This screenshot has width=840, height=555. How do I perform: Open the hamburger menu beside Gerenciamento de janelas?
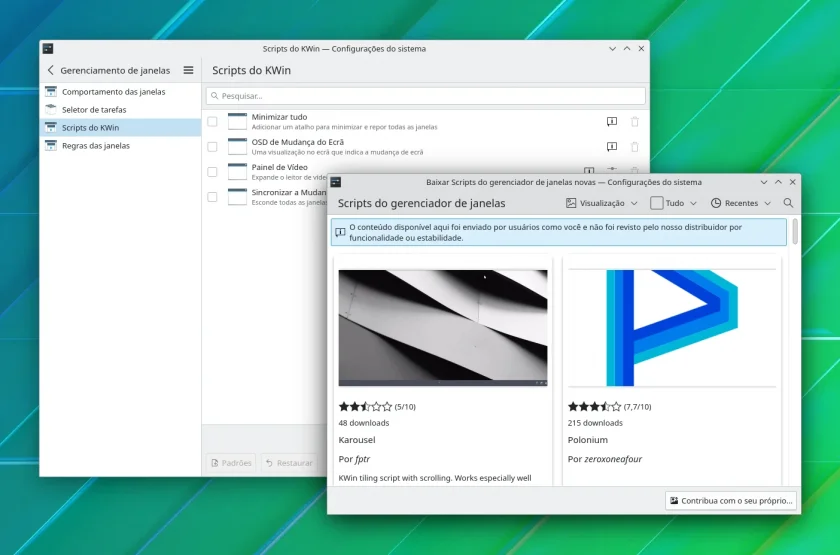click(189, 70)
